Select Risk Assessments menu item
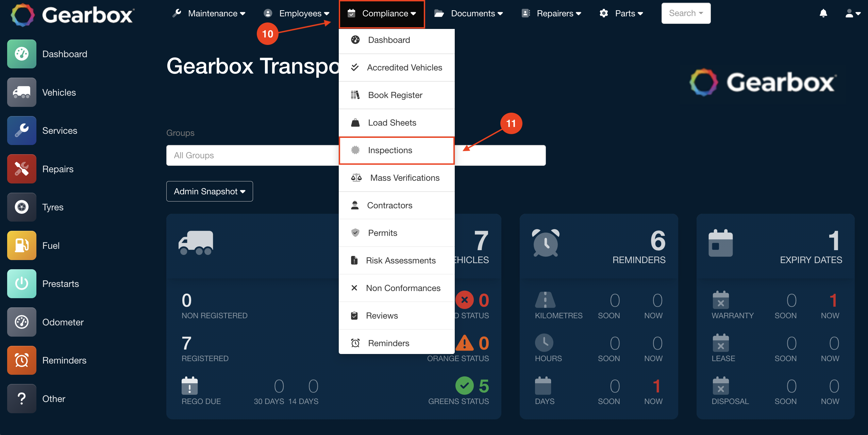 (397, 260)
